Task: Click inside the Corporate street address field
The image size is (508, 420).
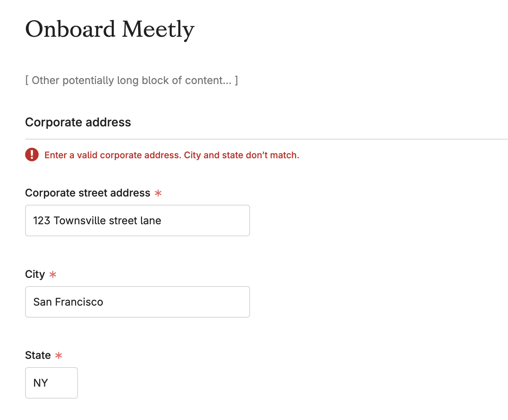Action: pos(137,220)
